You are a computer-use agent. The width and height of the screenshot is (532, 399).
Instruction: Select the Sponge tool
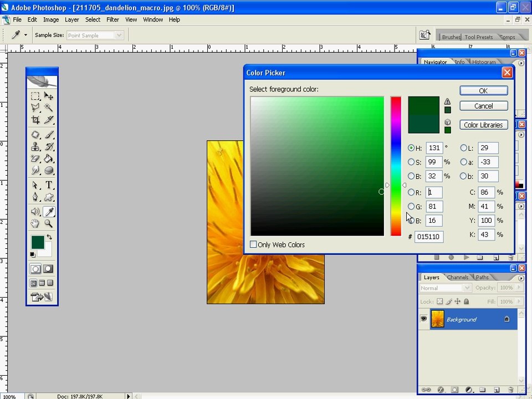click(x=49, y=170)
